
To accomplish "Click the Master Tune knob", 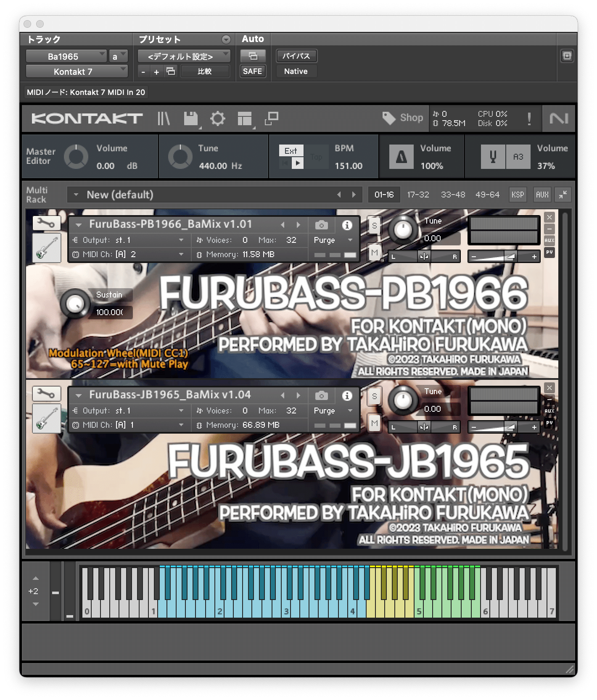I will [x=180, y=157].
